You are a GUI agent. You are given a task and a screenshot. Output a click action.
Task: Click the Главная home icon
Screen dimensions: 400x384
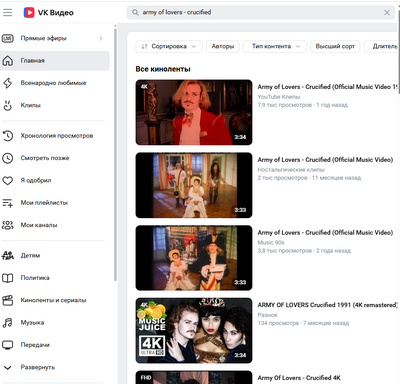[7, 61]
